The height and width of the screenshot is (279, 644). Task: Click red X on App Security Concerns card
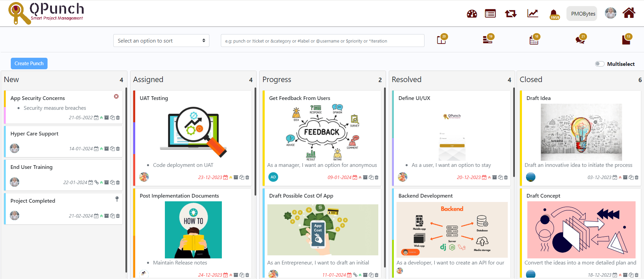[x=116, y=97]
